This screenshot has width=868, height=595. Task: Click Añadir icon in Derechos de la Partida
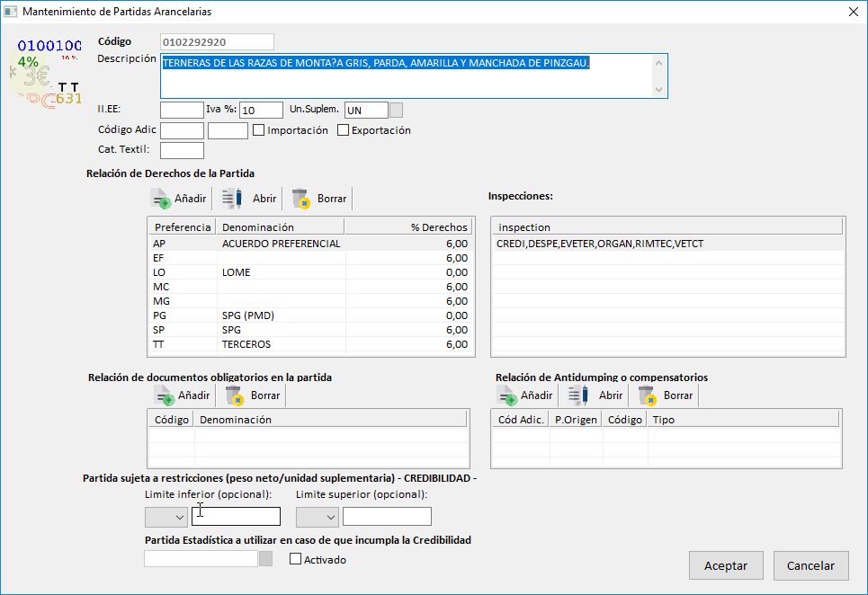161,199
